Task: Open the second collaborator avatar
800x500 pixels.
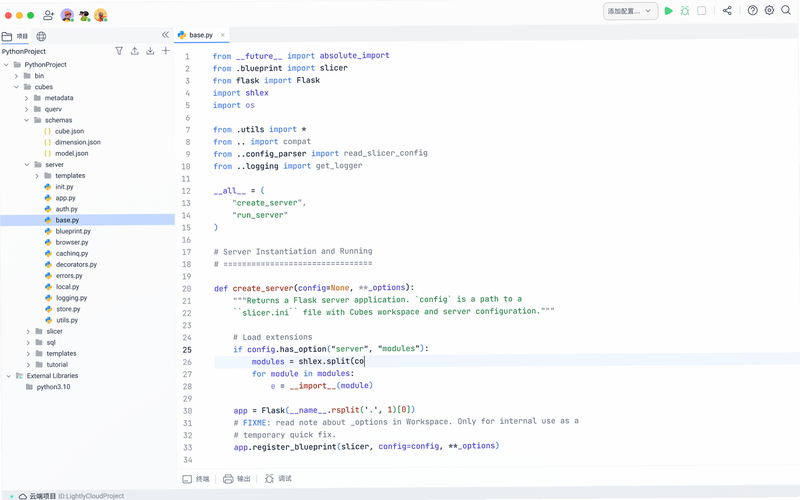Action: [x=84, y=15]
